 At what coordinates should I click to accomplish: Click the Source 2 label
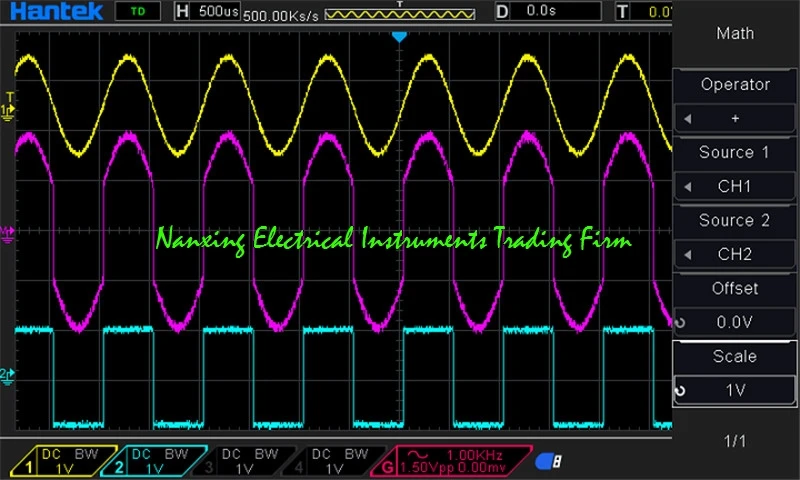pos(734,220)
